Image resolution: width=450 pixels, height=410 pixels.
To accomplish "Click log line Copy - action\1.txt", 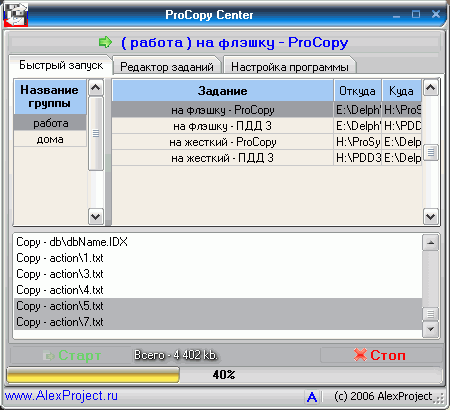I will pos(218,258).
